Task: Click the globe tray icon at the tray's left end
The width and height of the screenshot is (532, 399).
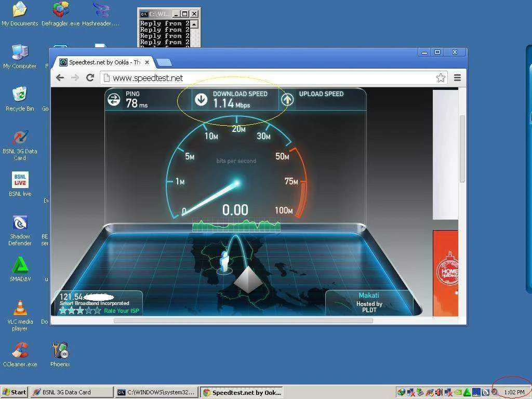Action: click(401, 392)
